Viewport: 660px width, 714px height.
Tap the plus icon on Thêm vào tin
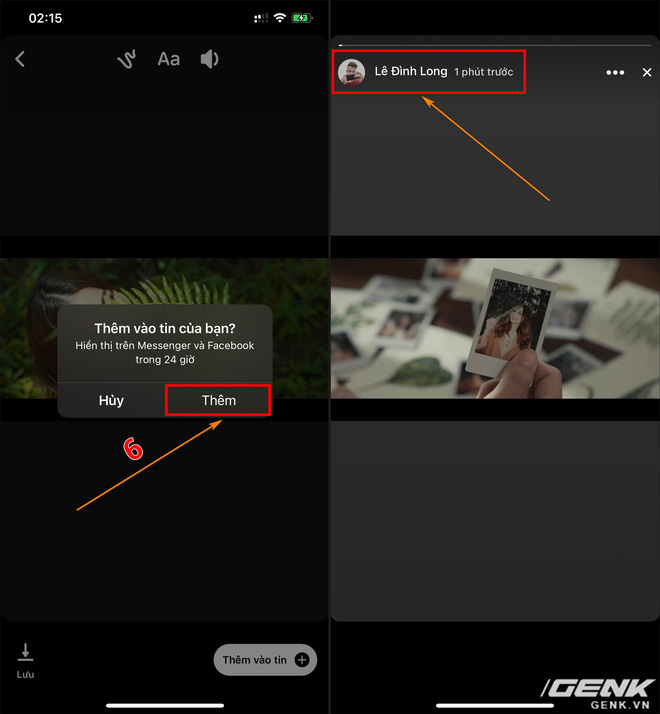[302, 659]
